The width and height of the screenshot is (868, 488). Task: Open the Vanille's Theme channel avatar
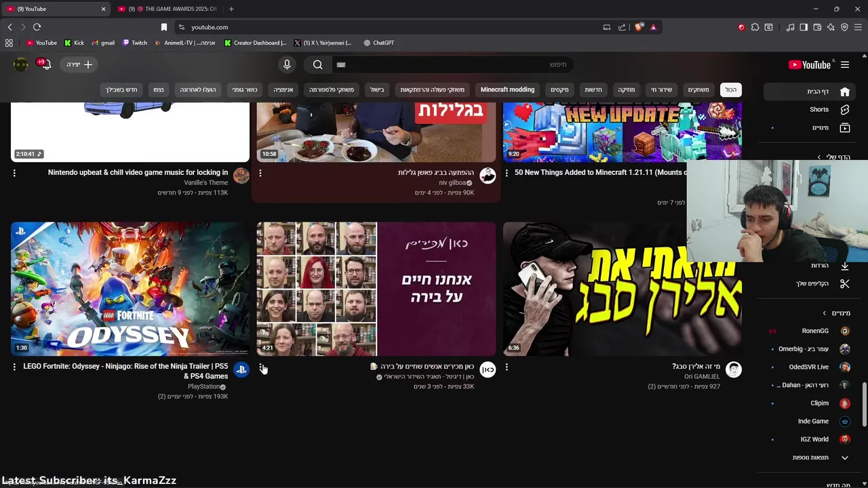pos(241,176)
